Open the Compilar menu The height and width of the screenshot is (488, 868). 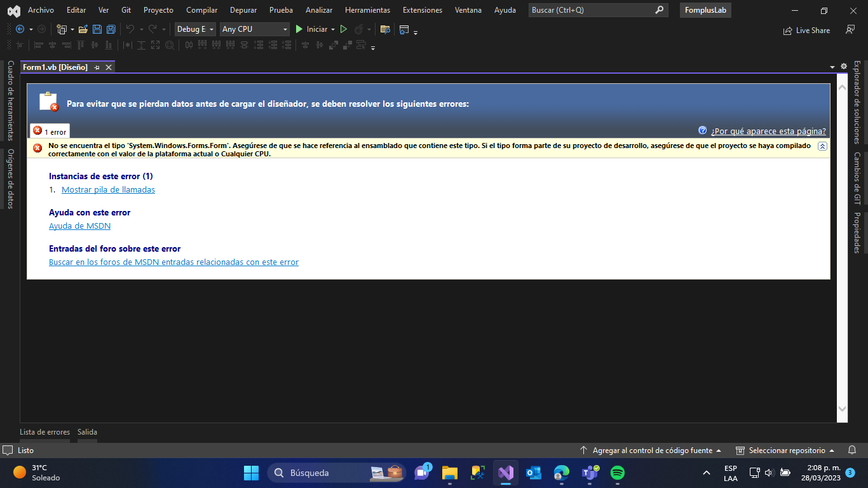pyautogui.click(x=201, y=10)
